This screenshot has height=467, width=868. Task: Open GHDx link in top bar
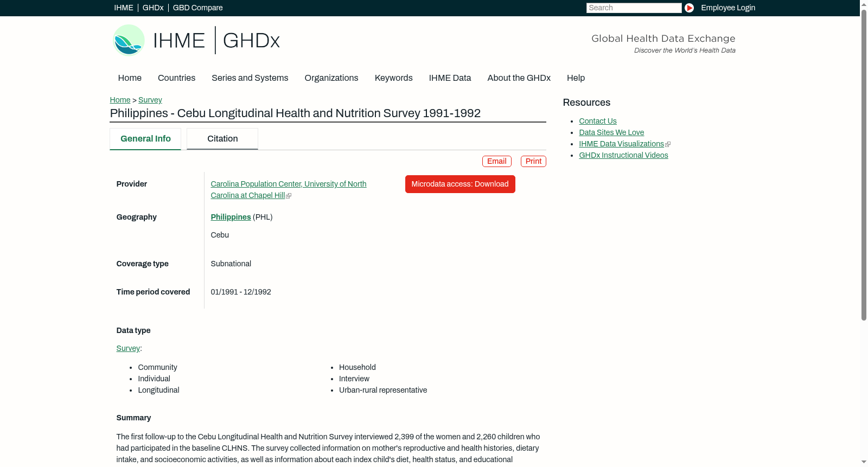click(x=153, y=8)
